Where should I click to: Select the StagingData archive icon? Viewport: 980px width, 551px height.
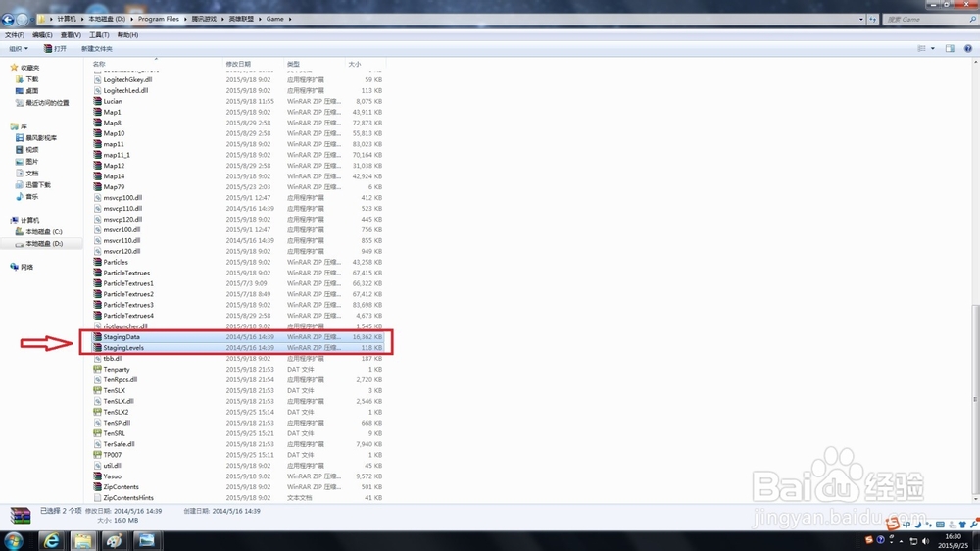pos(97,337)
